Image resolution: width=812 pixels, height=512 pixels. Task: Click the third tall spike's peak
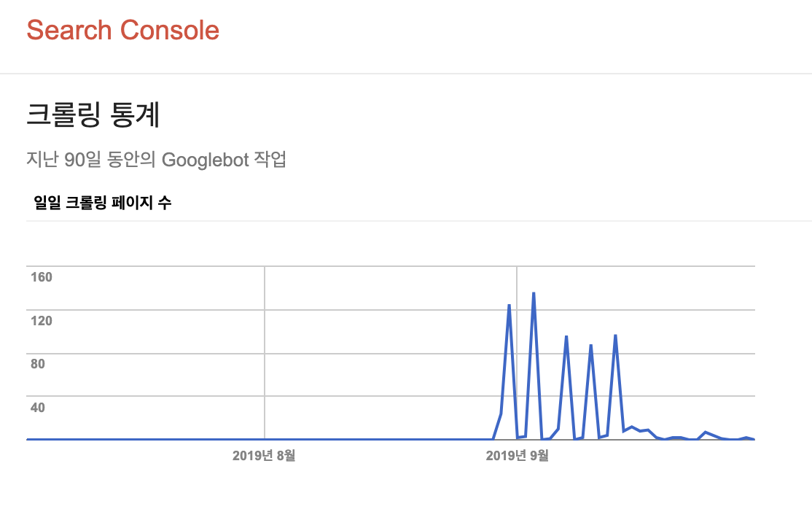566,336
